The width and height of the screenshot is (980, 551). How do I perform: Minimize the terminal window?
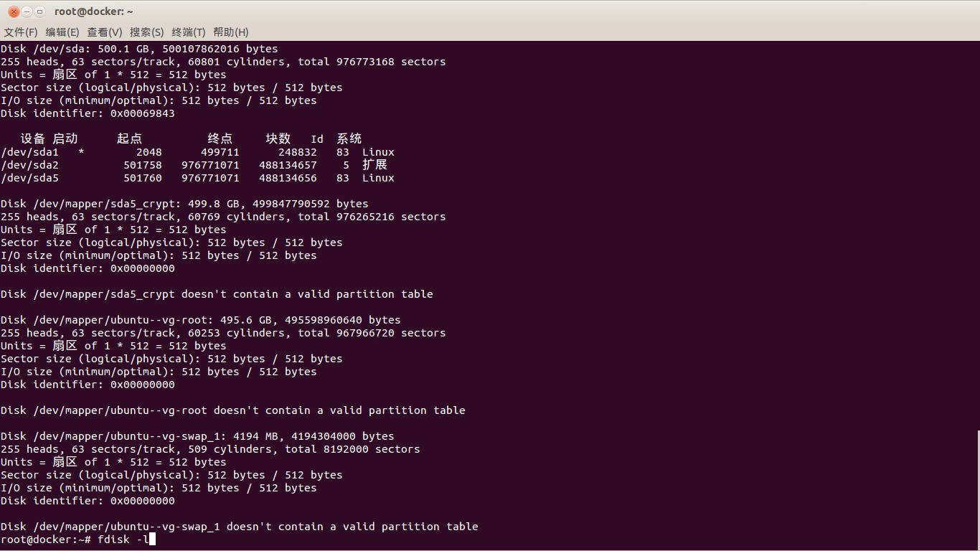click(x=27, y=11)
